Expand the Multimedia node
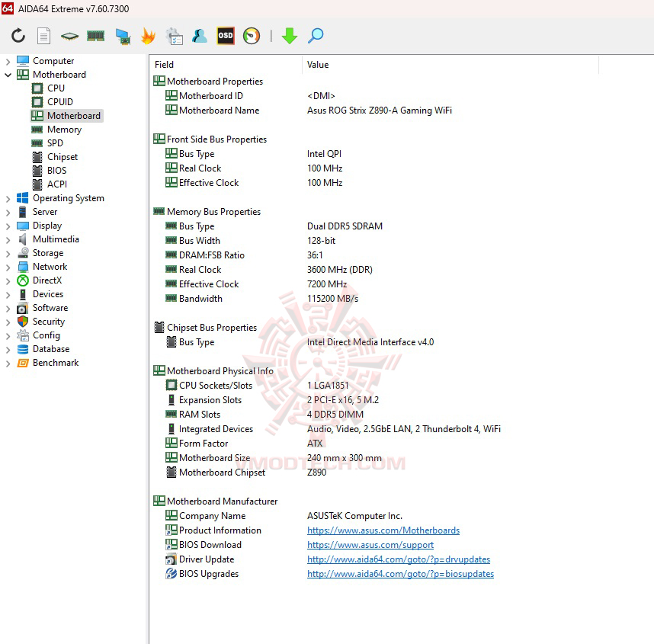654x644 pixels. click(x=8, y=240)
